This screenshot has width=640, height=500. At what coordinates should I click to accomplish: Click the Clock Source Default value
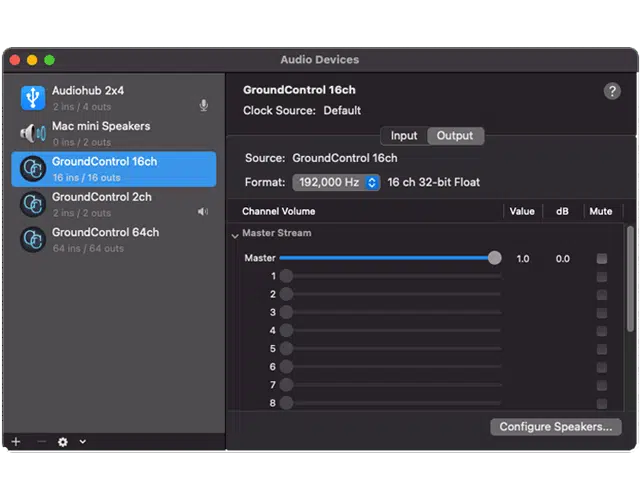342,111
